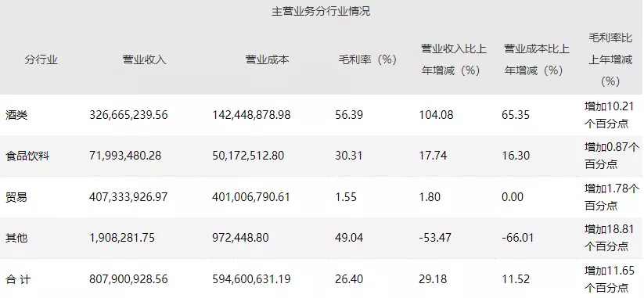The height and width of the screenshot is (298, 644).
Task: Click the 主营业务分行业情况 table title
Action: point(320,11)
